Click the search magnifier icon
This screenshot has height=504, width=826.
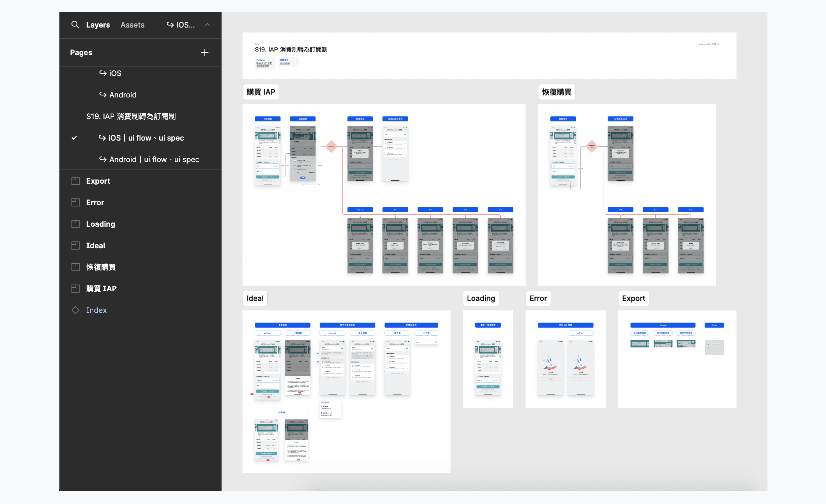pyautogui.click(x=75, y=25)
